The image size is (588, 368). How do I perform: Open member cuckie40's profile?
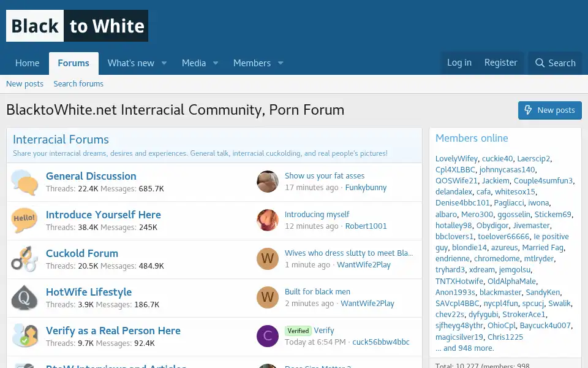pos(497,159)
